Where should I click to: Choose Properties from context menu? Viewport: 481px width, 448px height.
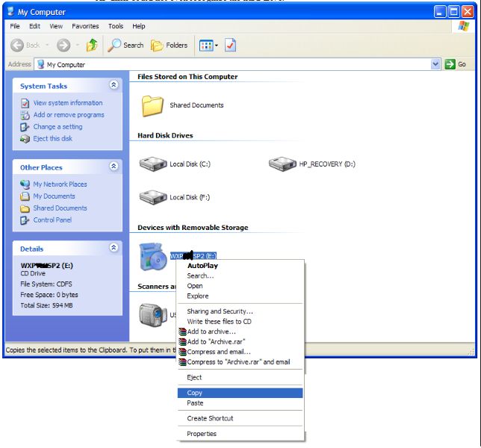(241, 434)
